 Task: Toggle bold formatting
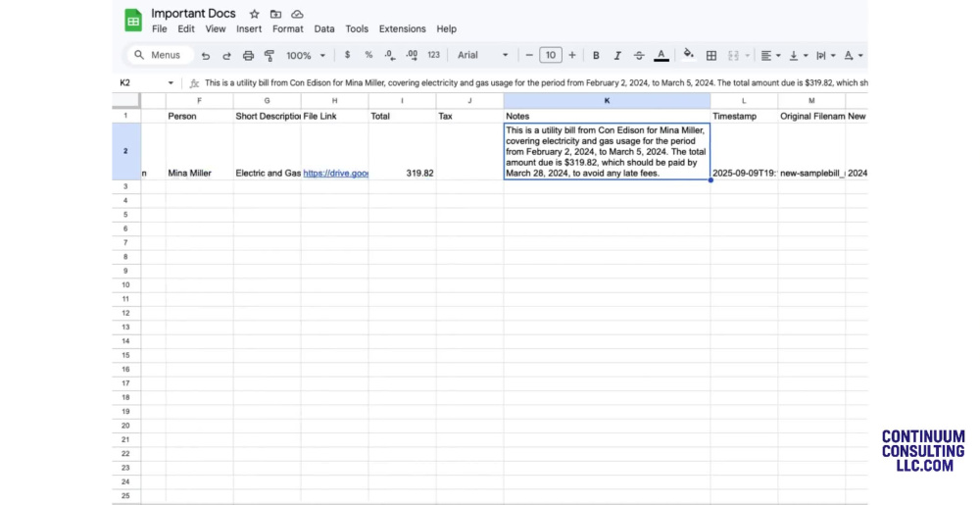click(596, 56)
